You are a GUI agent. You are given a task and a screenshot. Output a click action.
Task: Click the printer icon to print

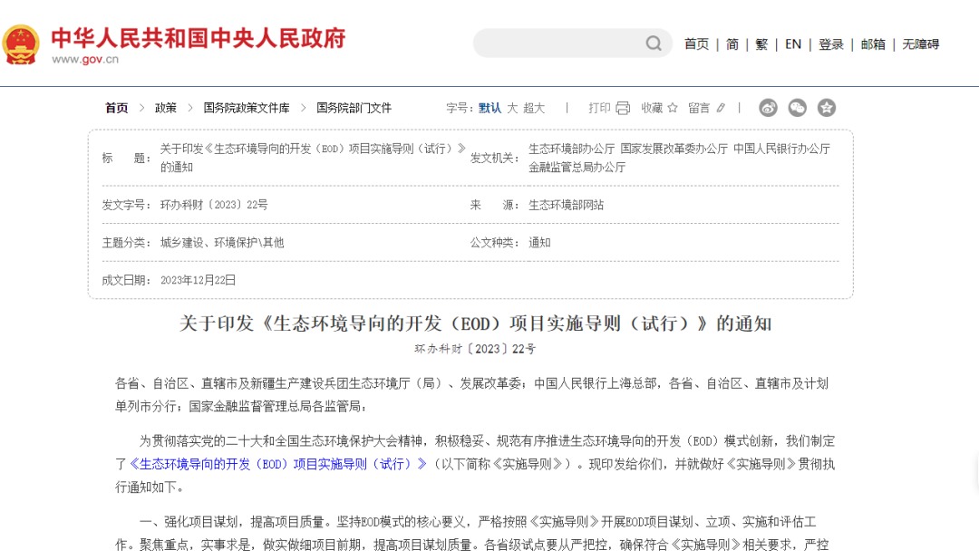click(623, 108)
